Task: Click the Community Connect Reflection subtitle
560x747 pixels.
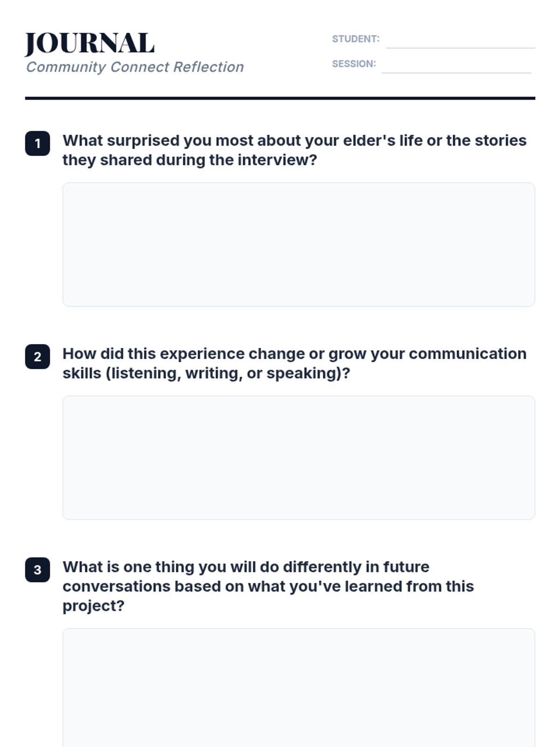Action: [x=135, y=67]
